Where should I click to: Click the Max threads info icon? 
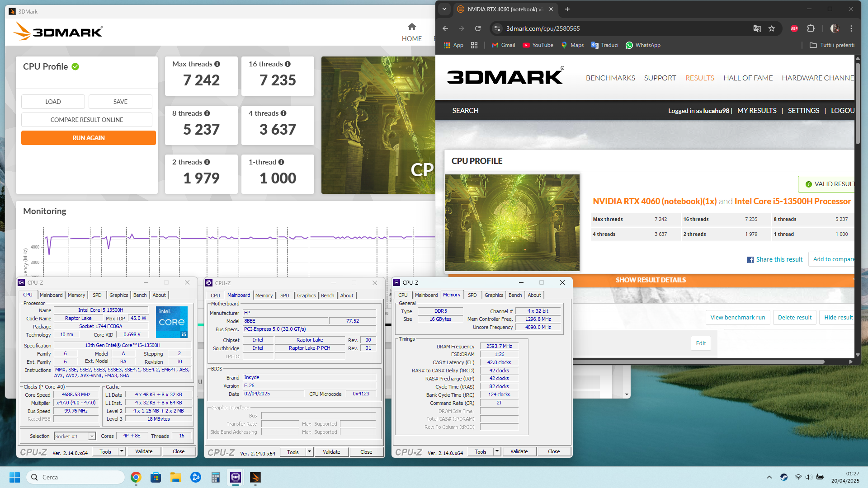pyautogui.click(x=217, y=64)
